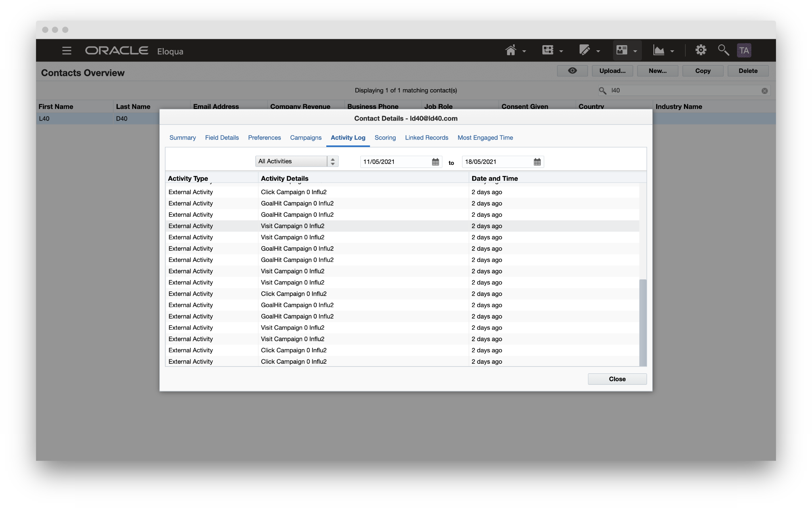
Task: Click the TA user avatar
Action: tap(744, 50)
